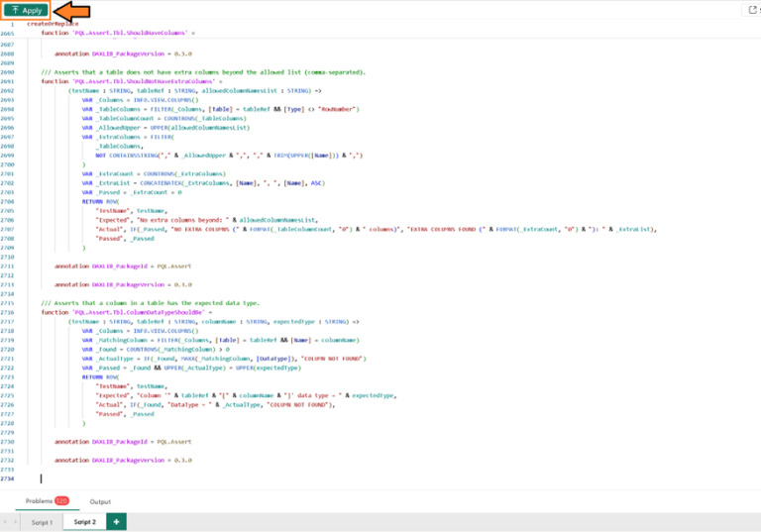Image resolution: width=761 pixels, height=532 pixels.
Task: Click line number 2716 in the gutter
Action: pos(7,313)
